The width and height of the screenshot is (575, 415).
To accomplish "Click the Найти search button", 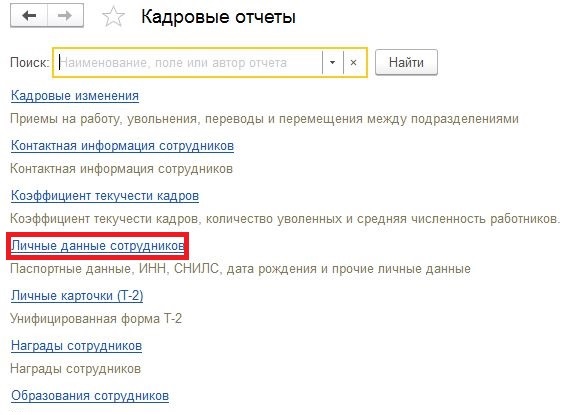I will [406, 63].
